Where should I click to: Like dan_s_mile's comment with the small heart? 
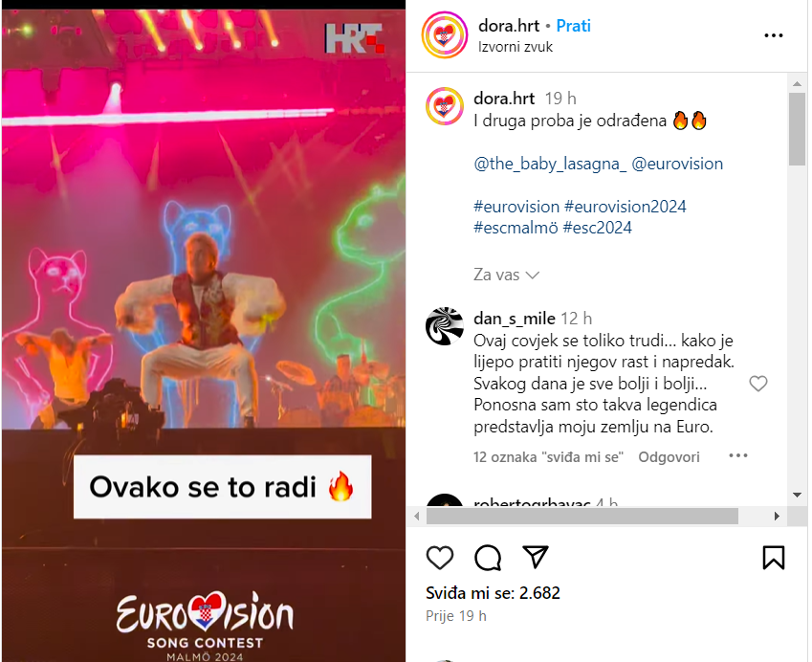[x=758, y=384]
